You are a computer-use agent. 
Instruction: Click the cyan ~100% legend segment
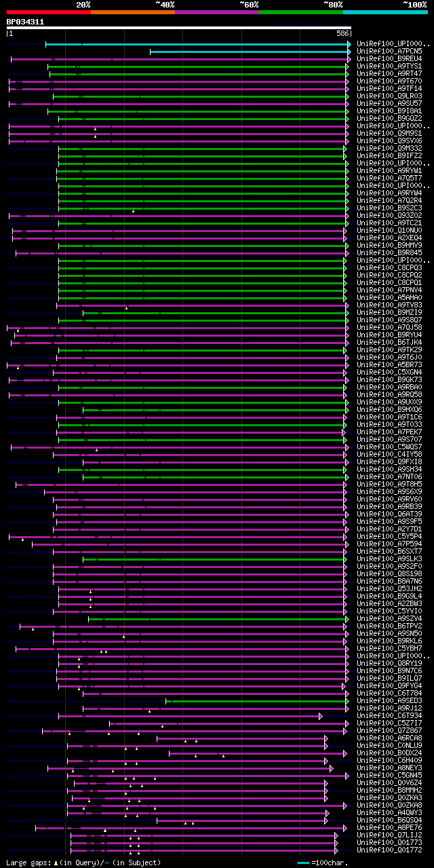pos(385,12)
